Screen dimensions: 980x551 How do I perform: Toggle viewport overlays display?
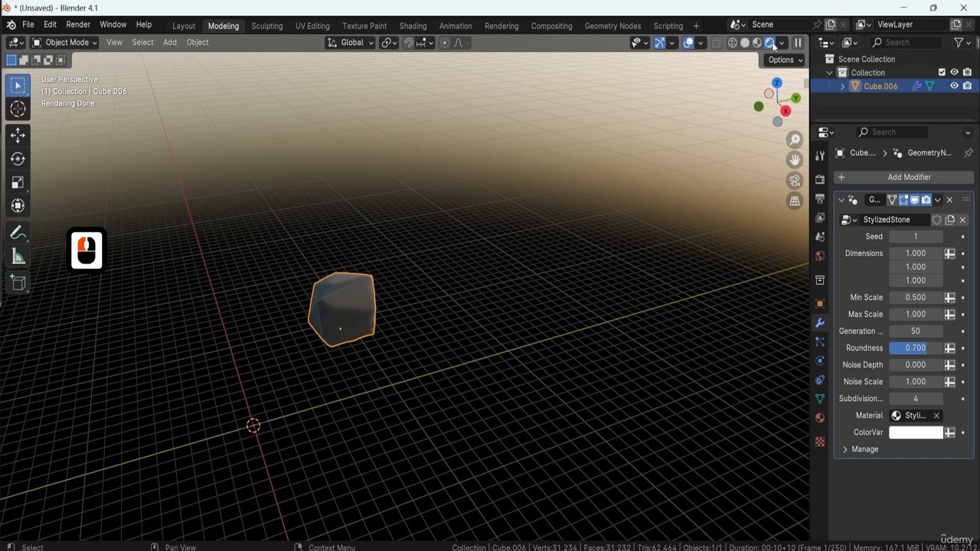pos(688,43)
